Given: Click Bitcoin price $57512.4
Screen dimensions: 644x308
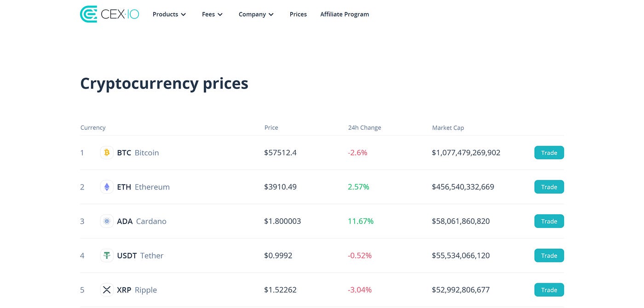Looking at the screenshot, I should (280, 153).
